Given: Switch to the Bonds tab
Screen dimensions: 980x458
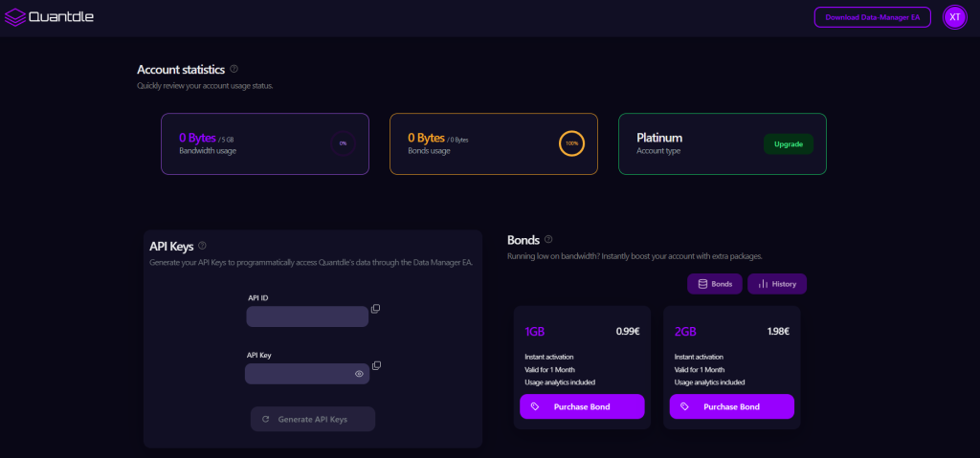Looking at the screenshot, I should (714, 284).
